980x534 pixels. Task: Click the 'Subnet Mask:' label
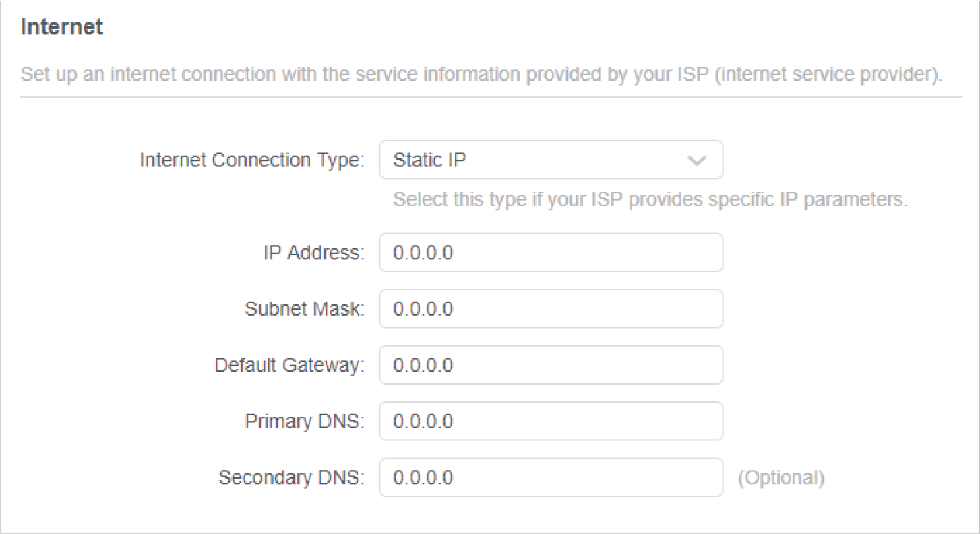(304, 309)
